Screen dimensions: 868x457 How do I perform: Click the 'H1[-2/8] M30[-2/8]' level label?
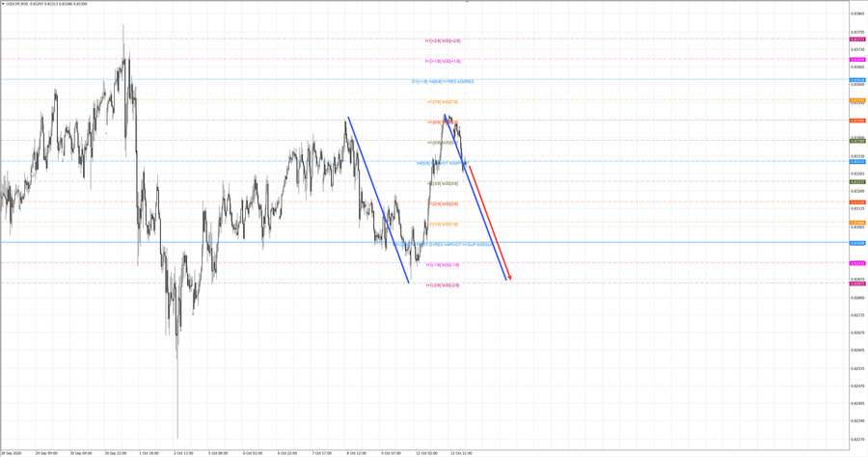point(443,285)
